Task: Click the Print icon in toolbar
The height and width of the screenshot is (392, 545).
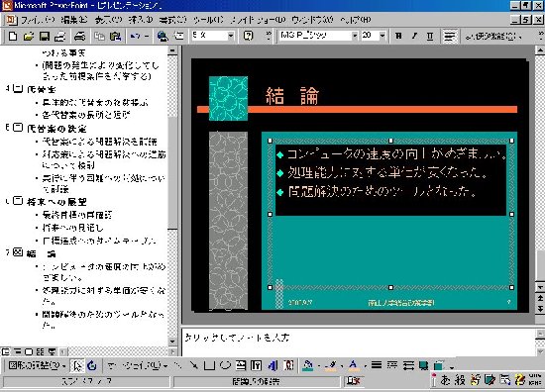Action: (x=79, y=36)
